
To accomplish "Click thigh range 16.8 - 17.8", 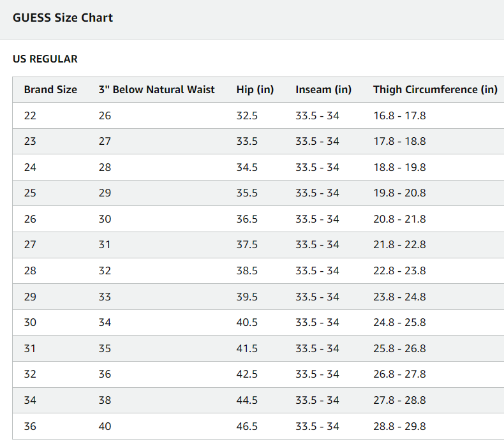I will (x=399, y=115).
